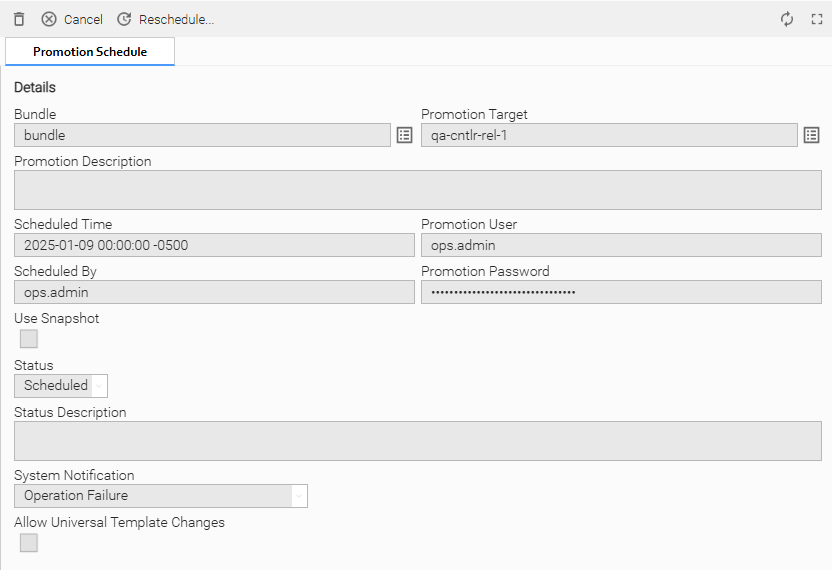Click the Promotion Password field
Screen dimensions: 832x570
click(x=620, y=291)
